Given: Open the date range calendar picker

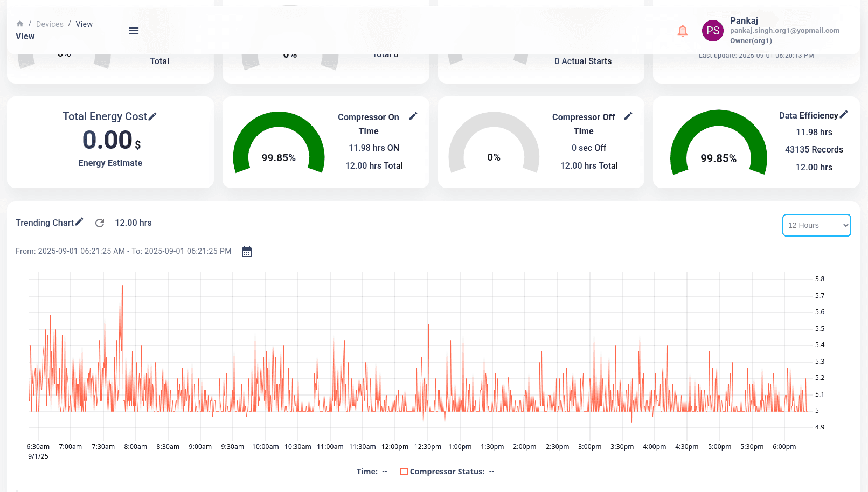Looking at the screenshot, I should pos(247,252).
